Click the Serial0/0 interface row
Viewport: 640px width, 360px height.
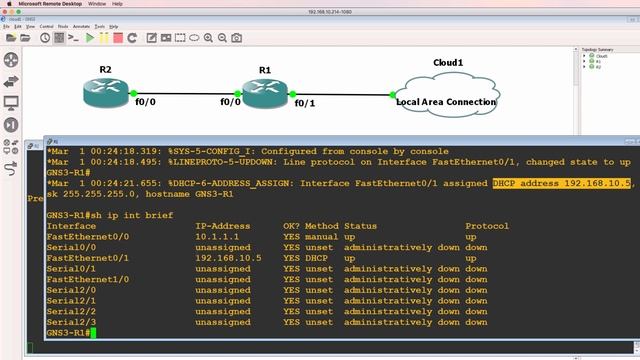[267, 247]
